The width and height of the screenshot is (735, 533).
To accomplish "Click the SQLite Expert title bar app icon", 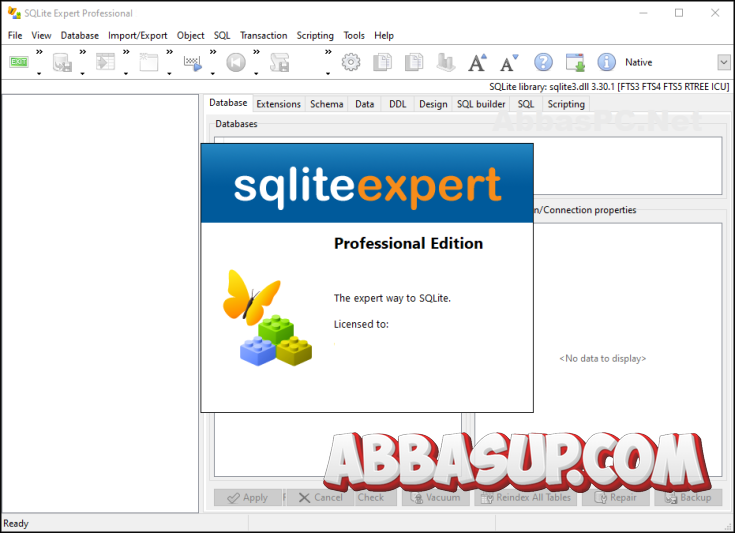I will coord(14,13).
